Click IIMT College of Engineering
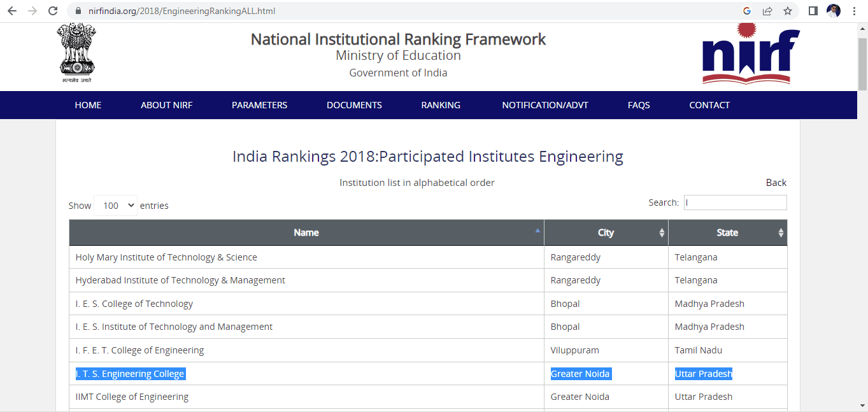 pos(132,397)
